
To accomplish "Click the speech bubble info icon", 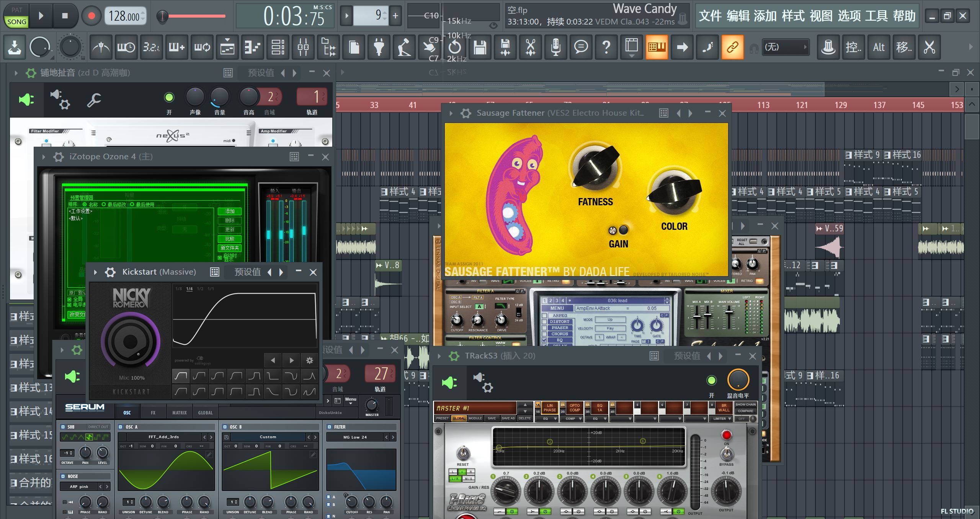I will pyautogui.click(x=581, y=47).
